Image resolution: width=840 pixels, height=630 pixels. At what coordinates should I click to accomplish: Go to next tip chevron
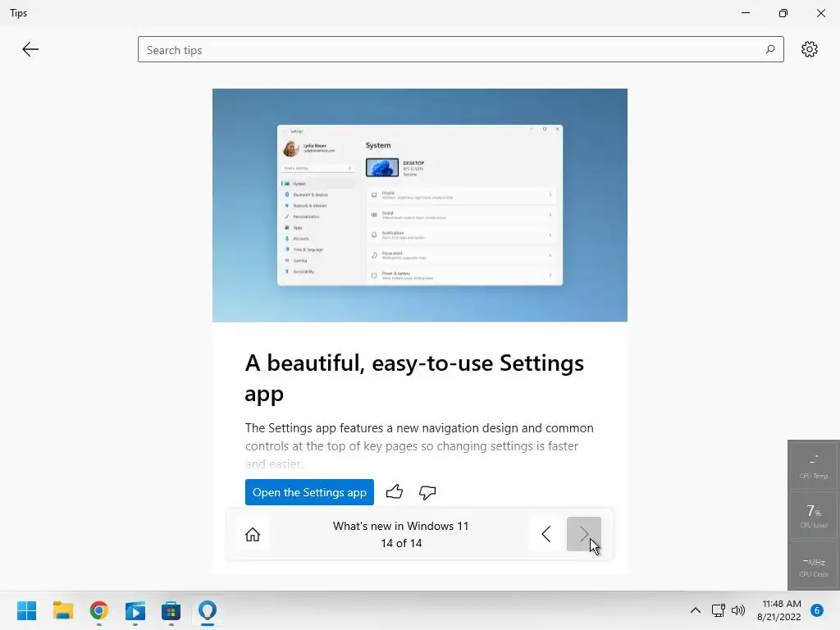click(584, 534)
